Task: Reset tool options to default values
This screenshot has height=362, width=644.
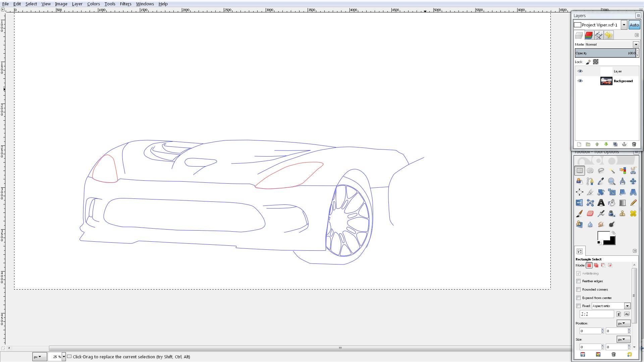Action: tap(629, 355)
